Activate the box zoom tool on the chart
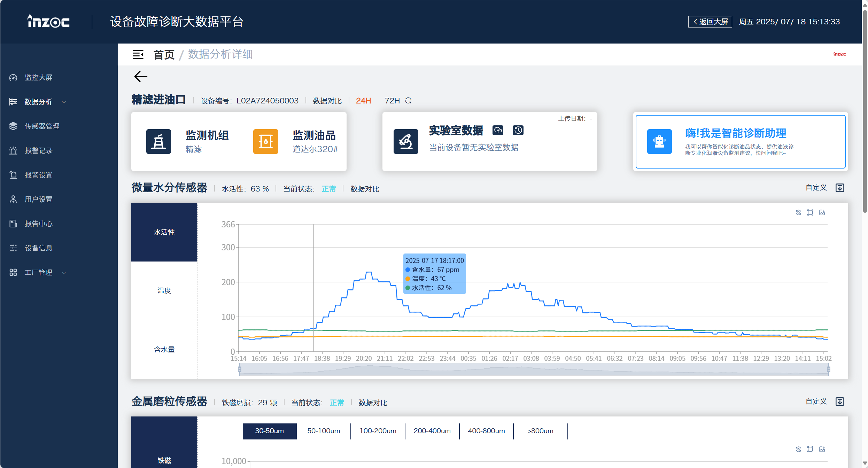Viewport: 868px width, 468px height. [x=810, y=212]
